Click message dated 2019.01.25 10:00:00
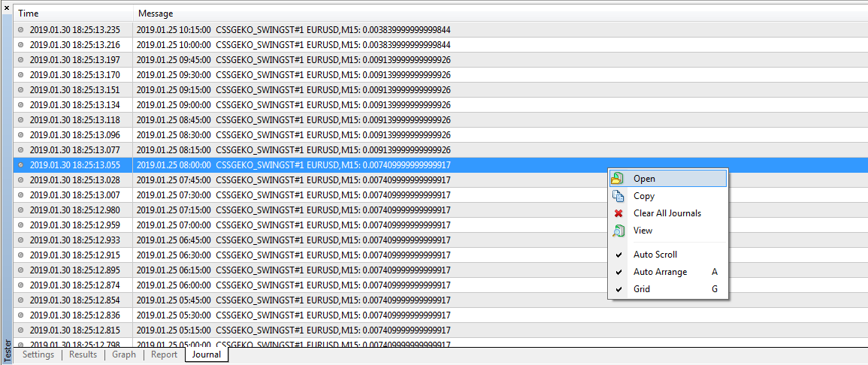The image size is (868, 365). click(x=293, y=45)
